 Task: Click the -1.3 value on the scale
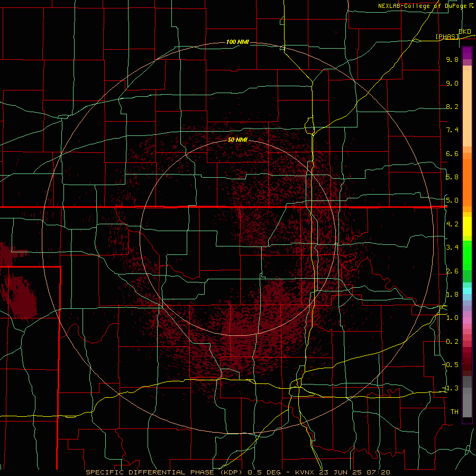(x=451, y=389)
